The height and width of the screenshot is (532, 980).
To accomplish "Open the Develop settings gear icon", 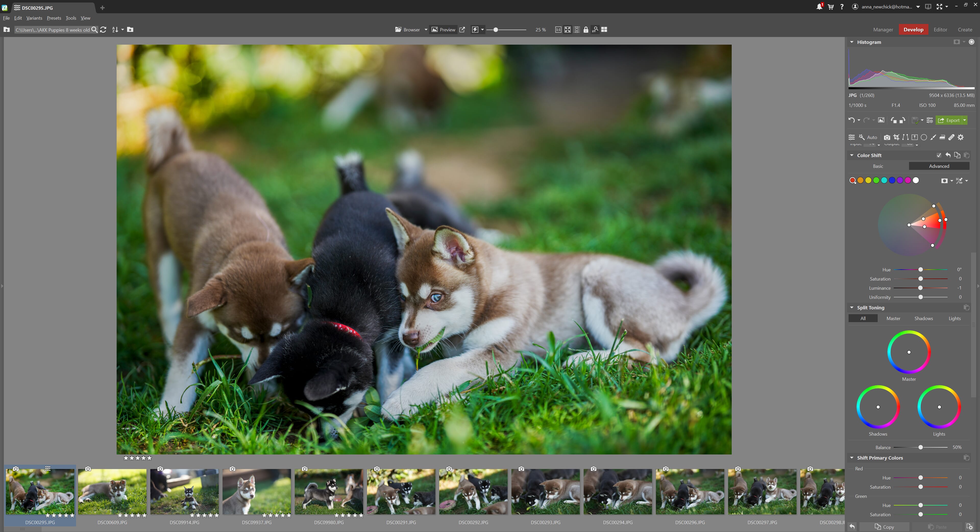I will (961, 137).
